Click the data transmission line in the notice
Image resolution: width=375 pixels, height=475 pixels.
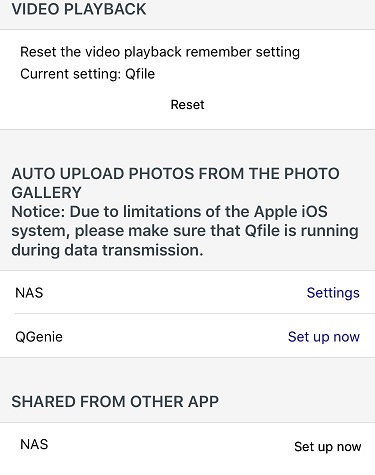click(x=107, y=250)
